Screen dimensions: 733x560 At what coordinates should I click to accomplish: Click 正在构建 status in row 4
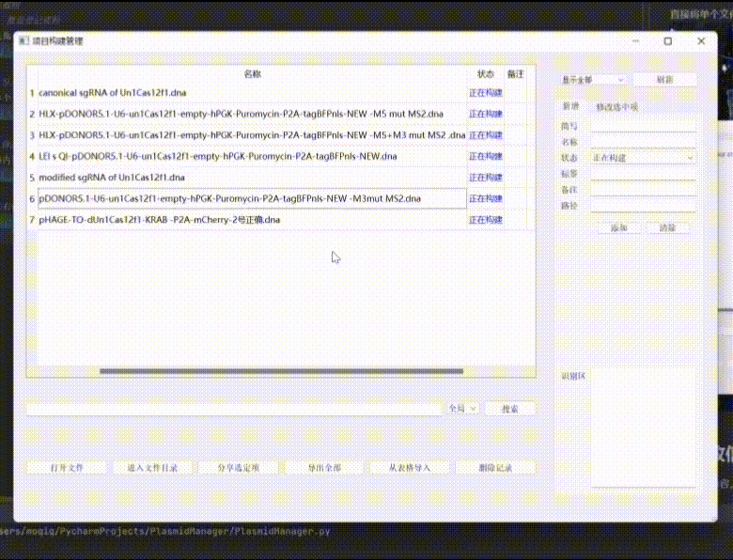[x=486, y=156]
